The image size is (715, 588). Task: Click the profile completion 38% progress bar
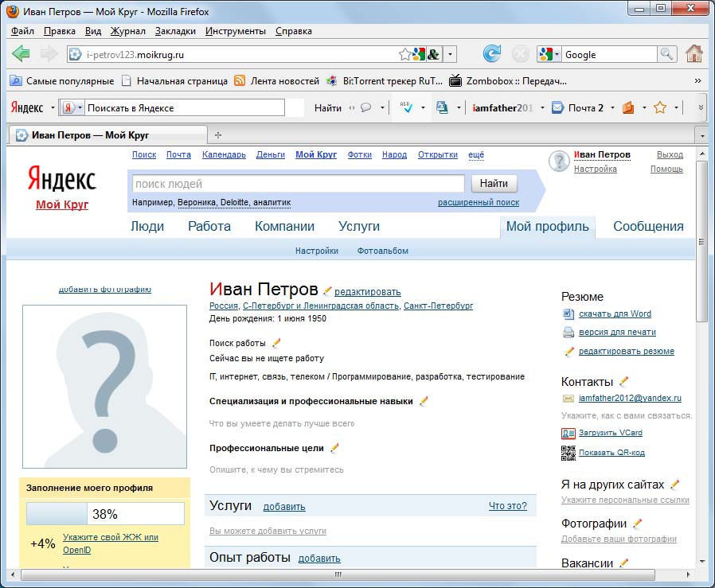point(105,513)
